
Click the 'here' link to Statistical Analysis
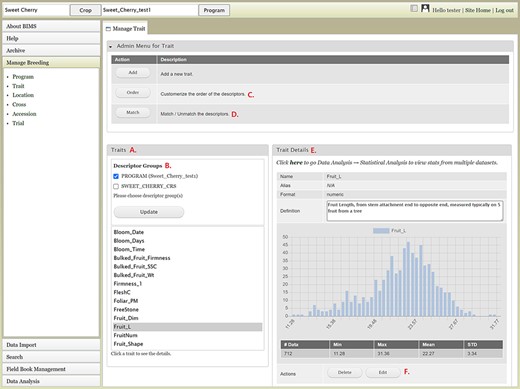coord(296,163)
